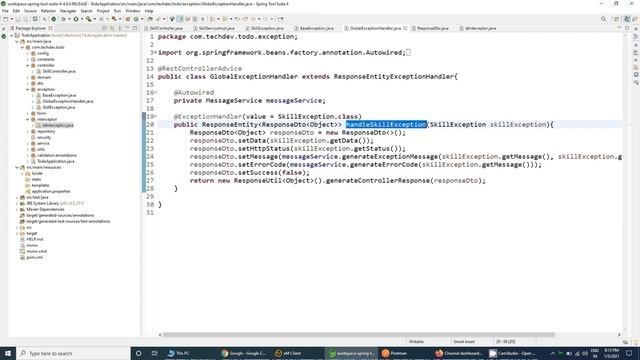This screenshot has height=360, width=640.
Task: Click the New Java Class toolbar icon
Action: pyautogui.click(x=136, y=19)
